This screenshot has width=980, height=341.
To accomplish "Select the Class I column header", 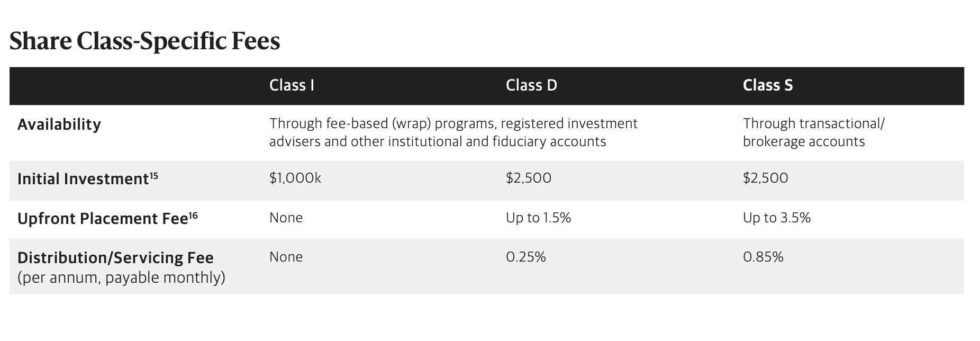I will (292, 85).
